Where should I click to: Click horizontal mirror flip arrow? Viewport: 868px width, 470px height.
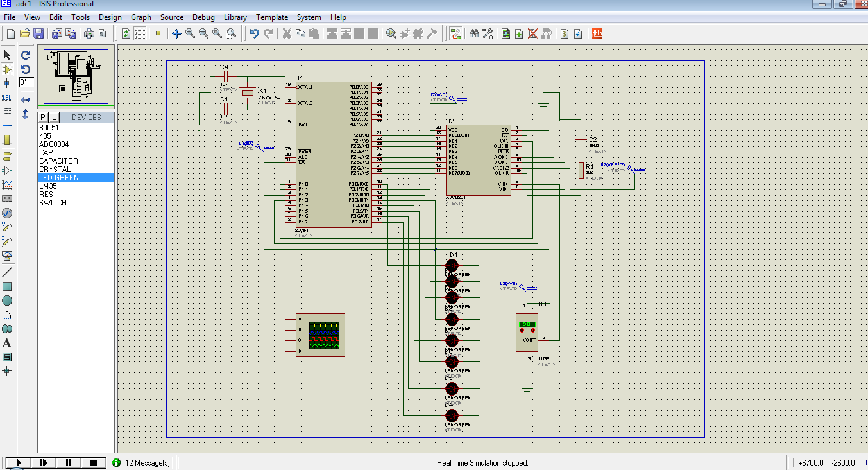coord(26,100)
